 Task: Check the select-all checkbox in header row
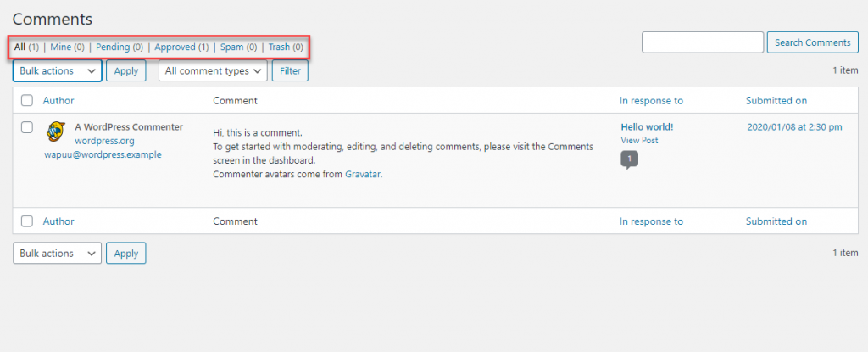click(x=26, y=100)
